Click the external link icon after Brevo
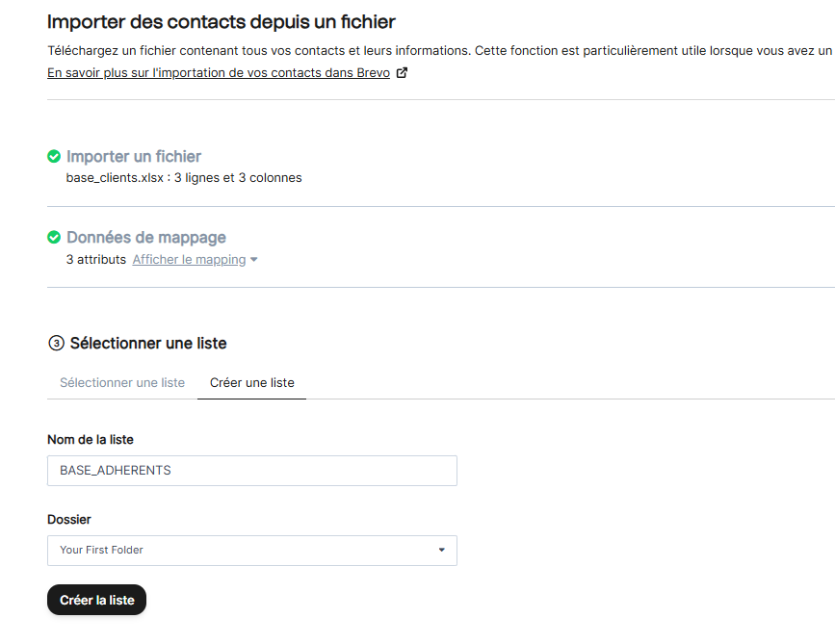The width and height of the screenshot is (835, 644). 402,73
